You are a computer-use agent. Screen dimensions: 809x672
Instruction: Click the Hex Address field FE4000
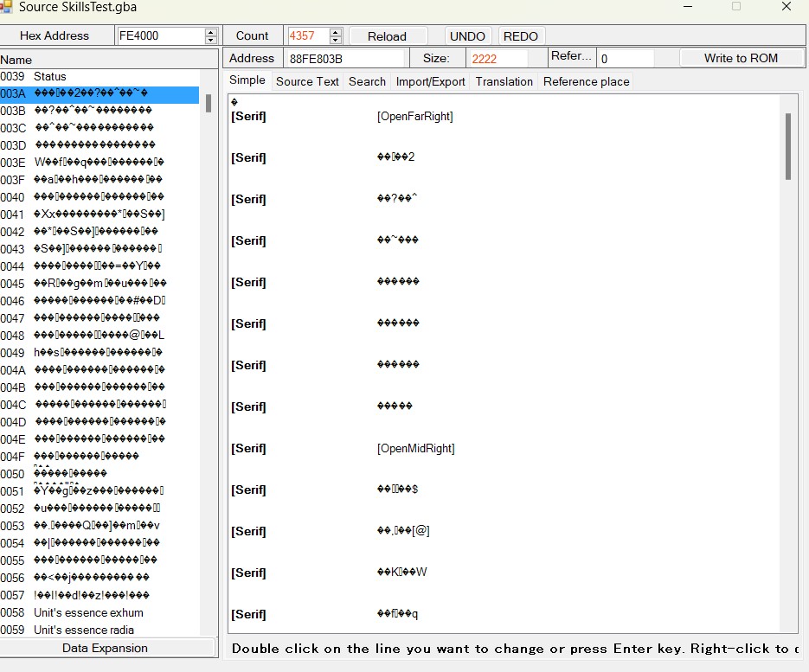pyautogui.click(x=161, y=35)
